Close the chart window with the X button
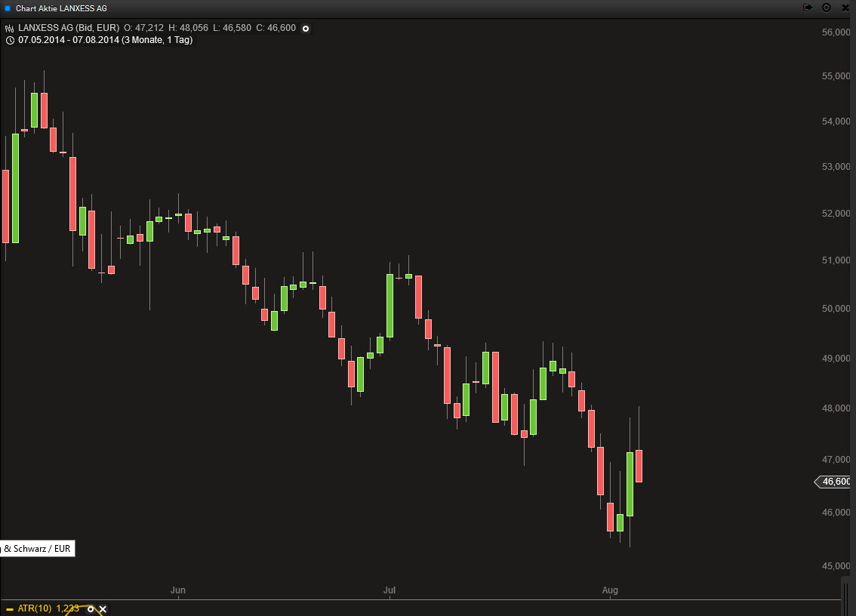The image size is (856, 616). pos(845,8)
